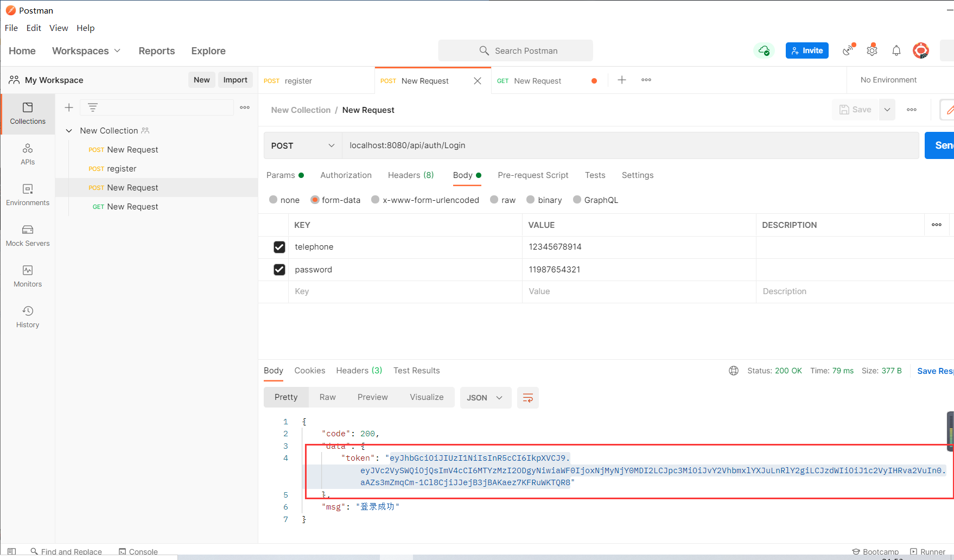Toggle text wrapping in the response viewer

tap(527, 397)
